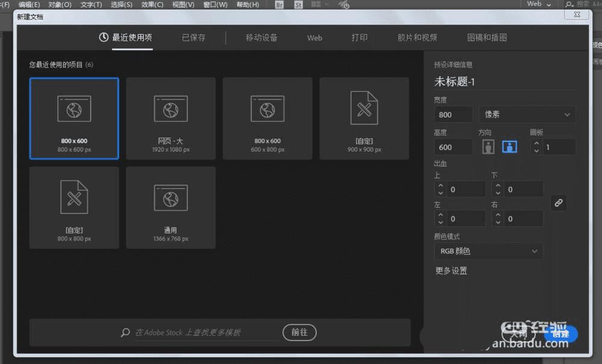602x364 pixels.
Task: Choose the 网页-大 1920 x 1080 preset
Action: (171, 119)
